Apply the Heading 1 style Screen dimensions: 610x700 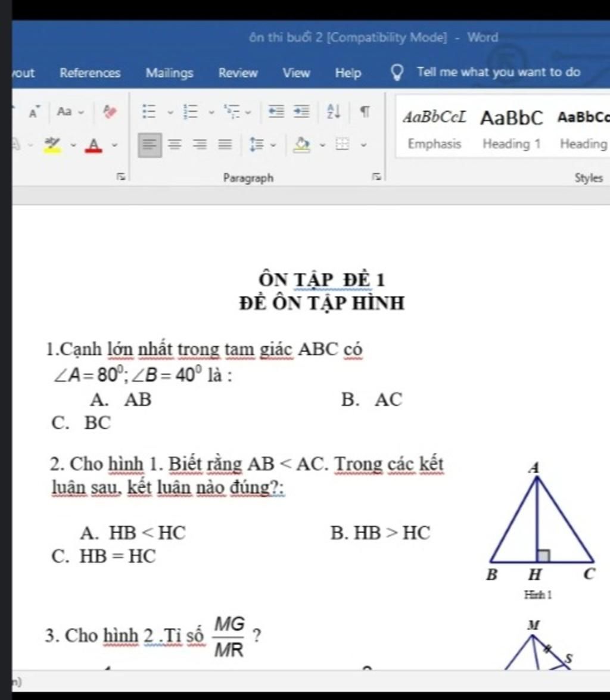tap(512, 129)
